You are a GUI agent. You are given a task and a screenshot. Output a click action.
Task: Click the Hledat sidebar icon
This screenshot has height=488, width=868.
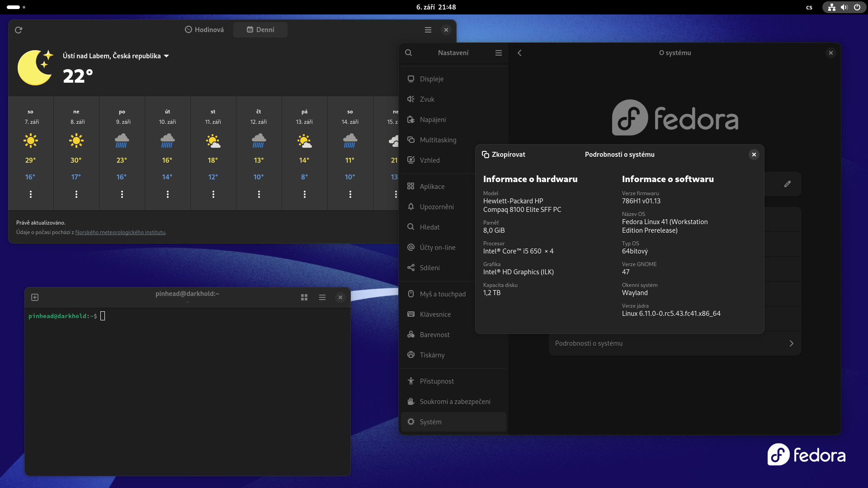[411, 227]
